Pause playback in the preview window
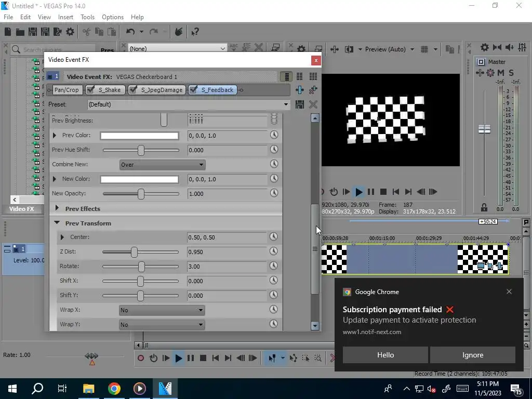The height and width of the screenshot is (399, 532). click(x=371, y=192)
